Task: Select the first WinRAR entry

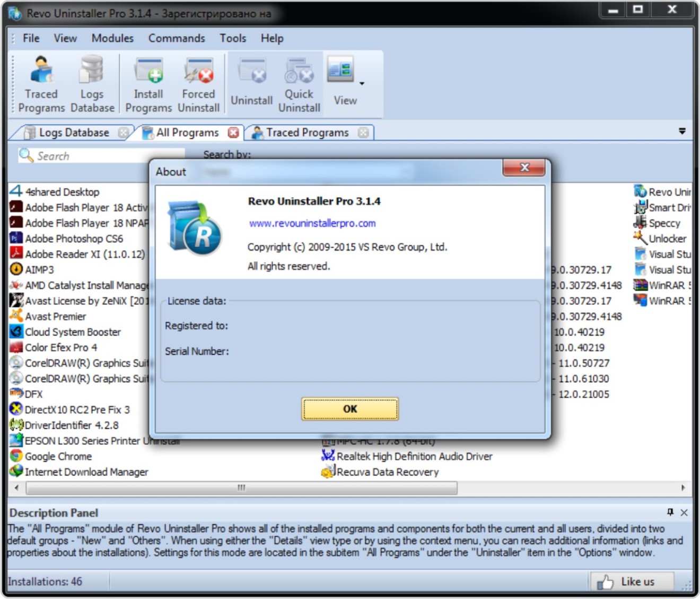Action: (x=663, y=285)
